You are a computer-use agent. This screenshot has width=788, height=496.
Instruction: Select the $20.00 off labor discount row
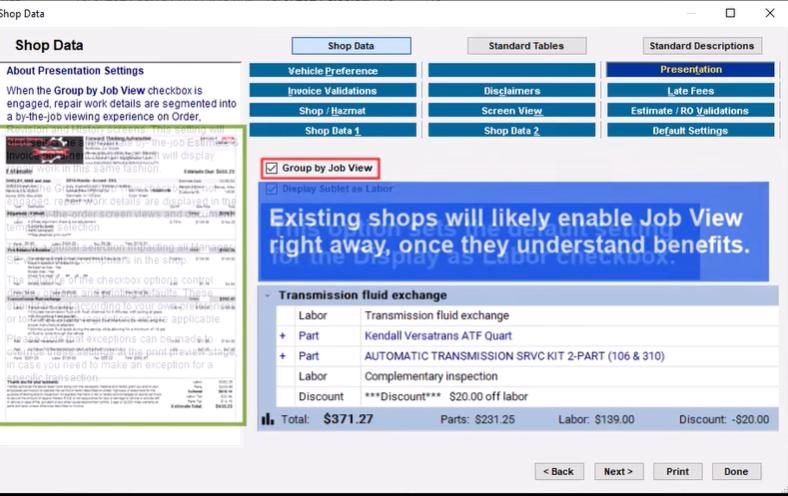[x=527, y=396]
